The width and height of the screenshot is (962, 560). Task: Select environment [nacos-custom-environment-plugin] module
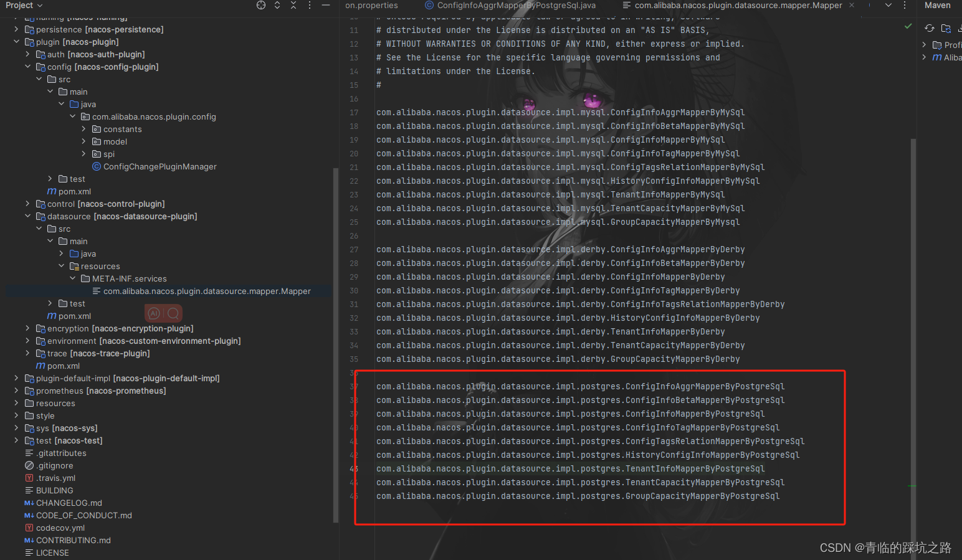coord(144,341)
